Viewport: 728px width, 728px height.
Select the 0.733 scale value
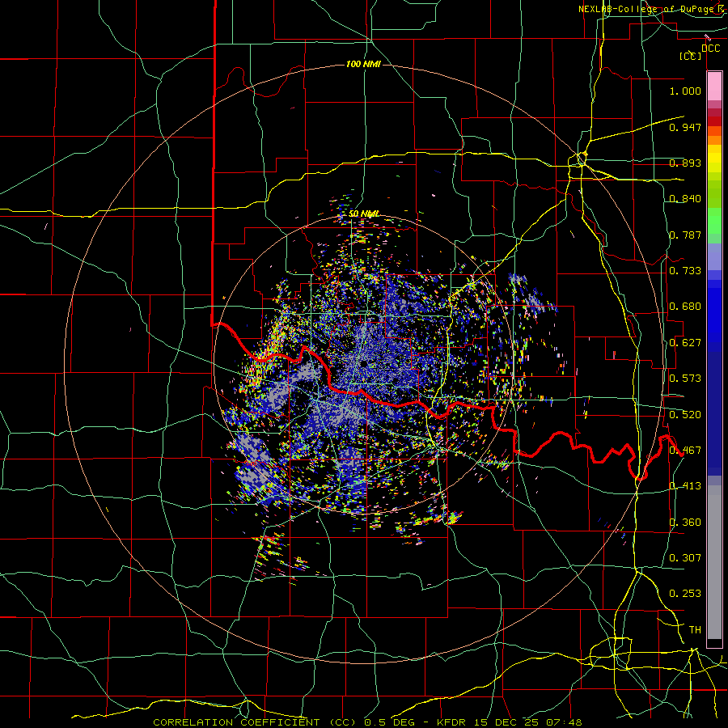685,271
